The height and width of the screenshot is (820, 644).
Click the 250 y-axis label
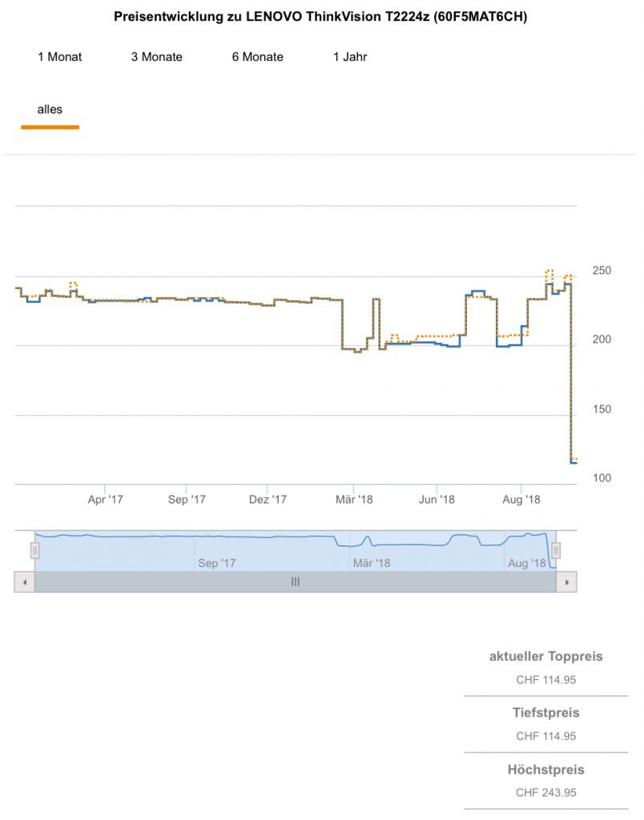coord(601,271)
